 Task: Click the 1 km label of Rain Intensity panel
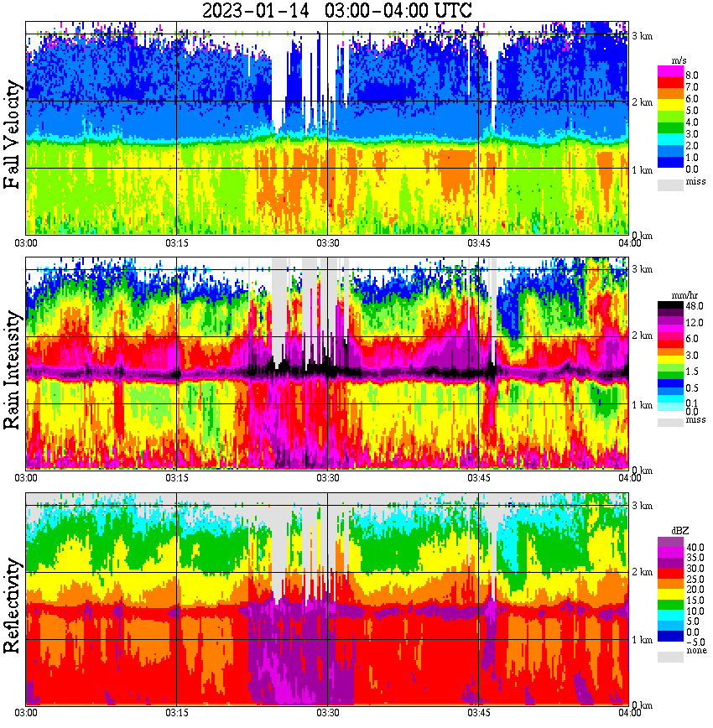(643, 405)
